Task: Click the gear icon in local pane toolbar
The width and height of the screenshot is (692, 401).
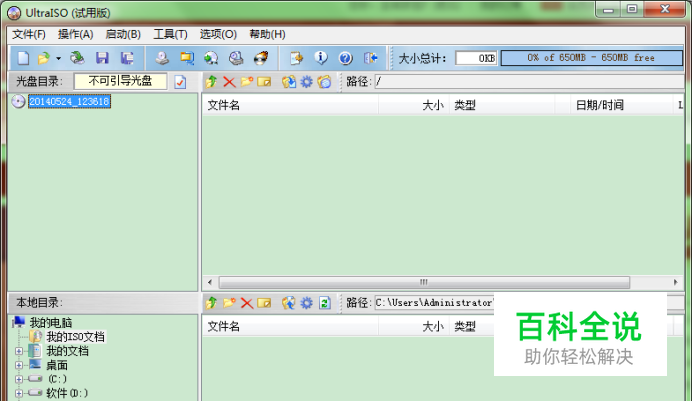Action: pos(306,303)
